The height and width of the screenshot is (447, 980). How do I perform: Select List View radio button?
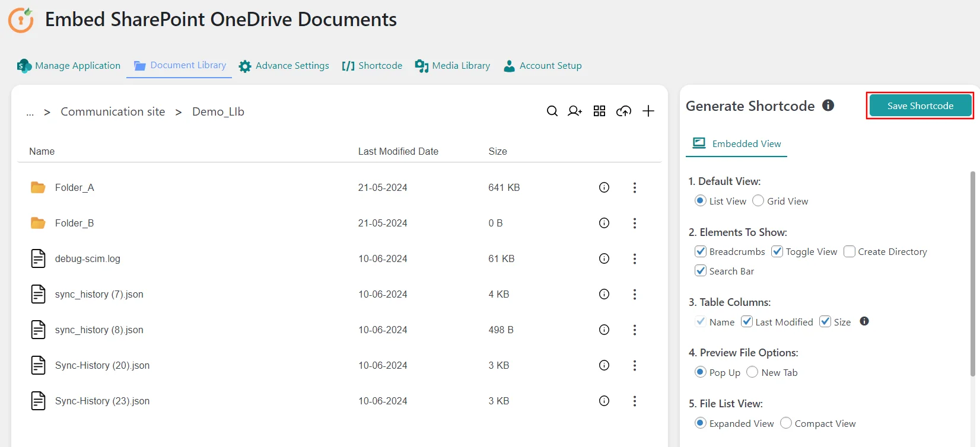pyautogui.click(x=701, y=200)
